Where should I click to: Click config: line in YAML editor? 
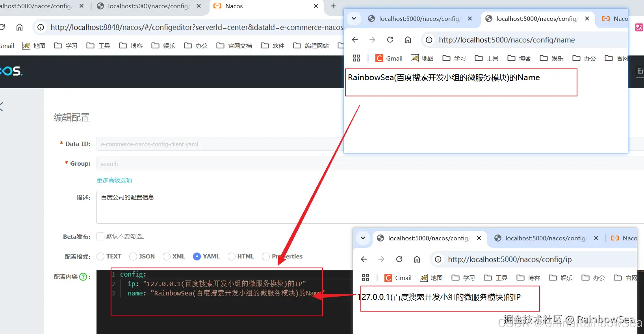[x=133, y=274]
